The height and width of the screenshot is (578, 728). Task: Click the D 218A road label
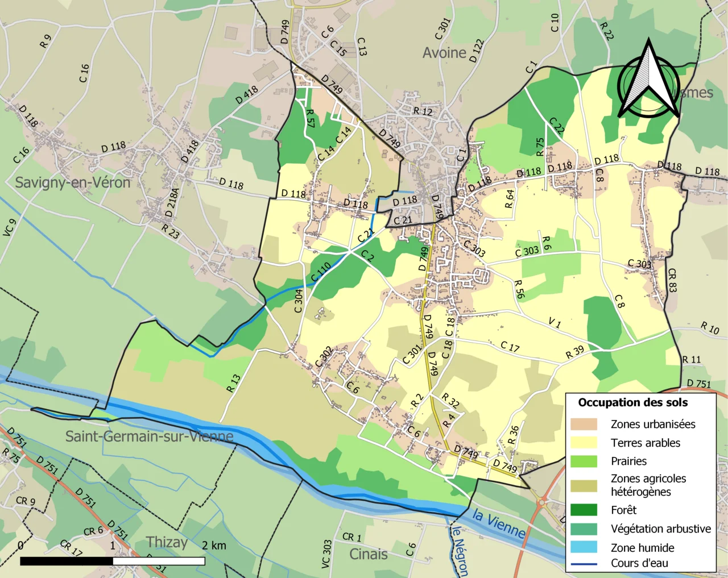[172, 202]
